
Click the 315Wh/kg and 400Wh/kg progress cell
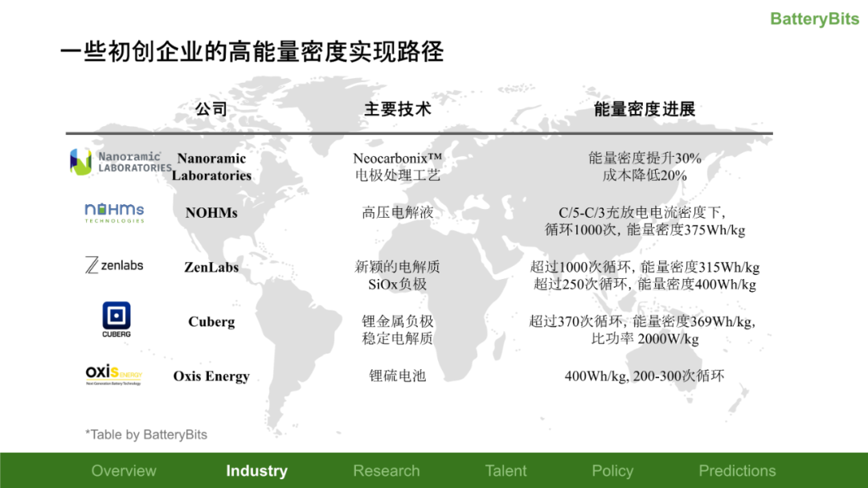click(x=645, y=275)
